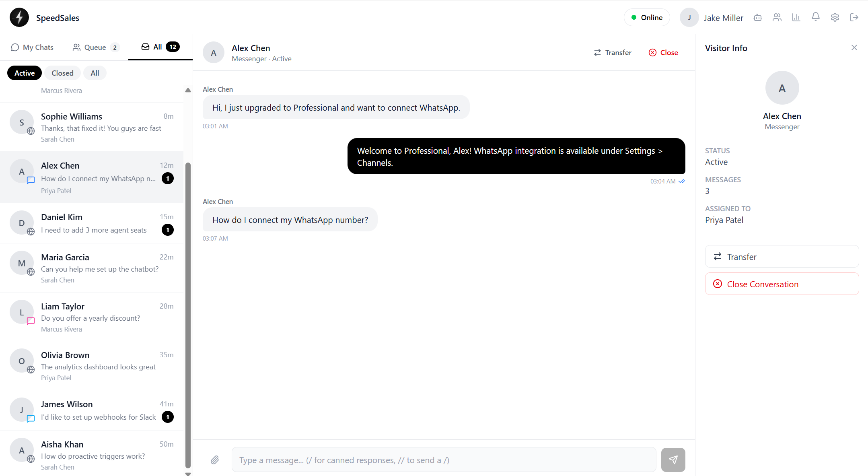Open the Daniel Kim conversation
The height and width of the screenshot is (476, 868).
click(92, 223)
